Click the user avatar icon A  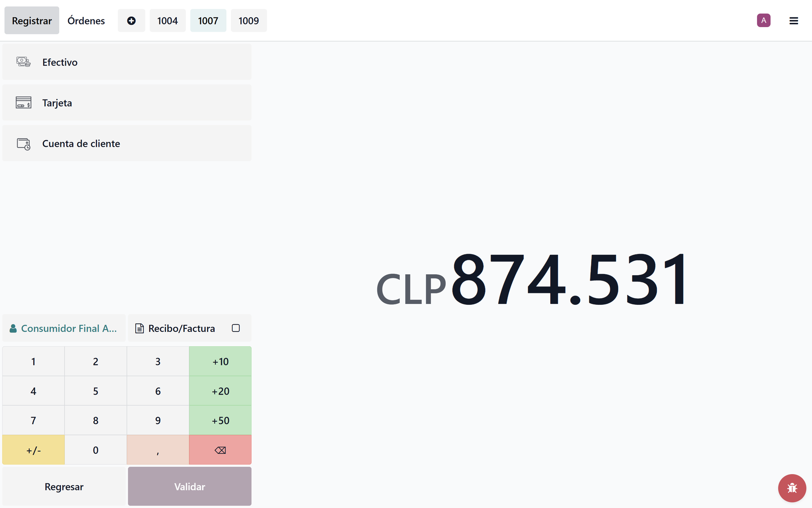[x=763, y=20]
